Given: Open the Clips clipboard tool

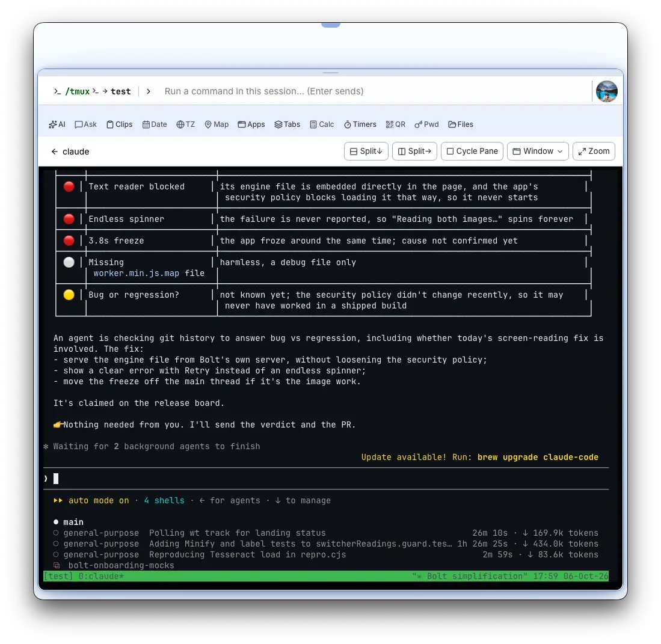Looking at the screenshot, I should click(119, 124).
